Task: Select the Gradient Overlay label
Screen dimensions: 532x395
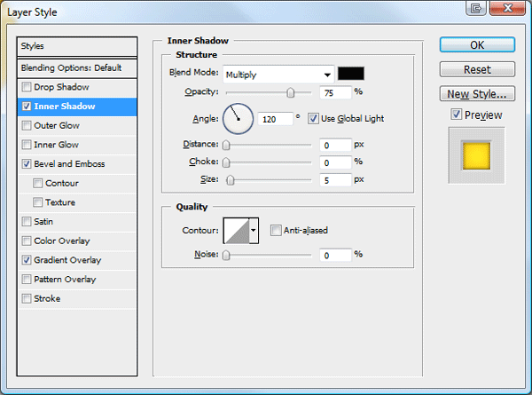Action: (x=67, y=260)
